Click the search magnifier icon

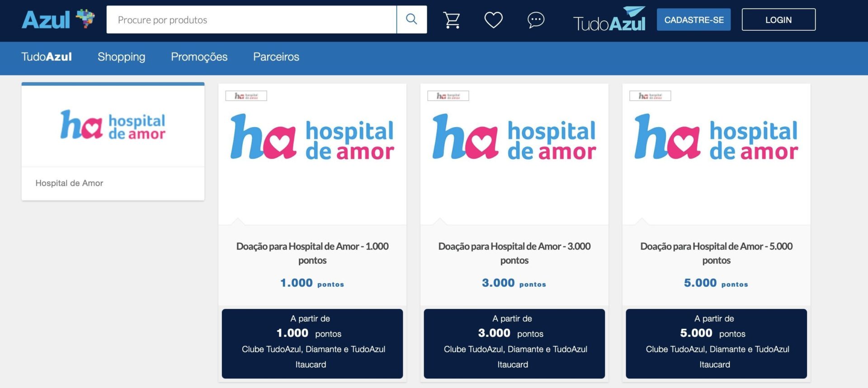(x=411, y=19)
